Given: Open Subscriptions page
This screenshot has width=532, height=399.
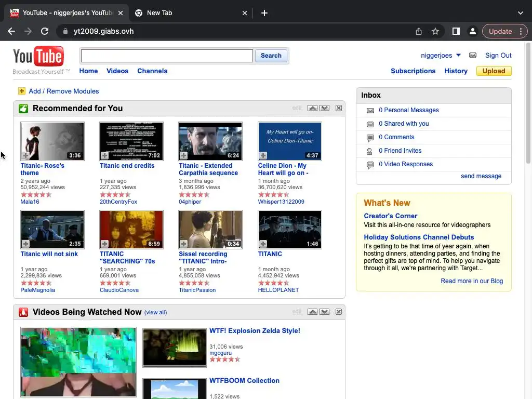Looking at the screenshot, I should 413,71.
